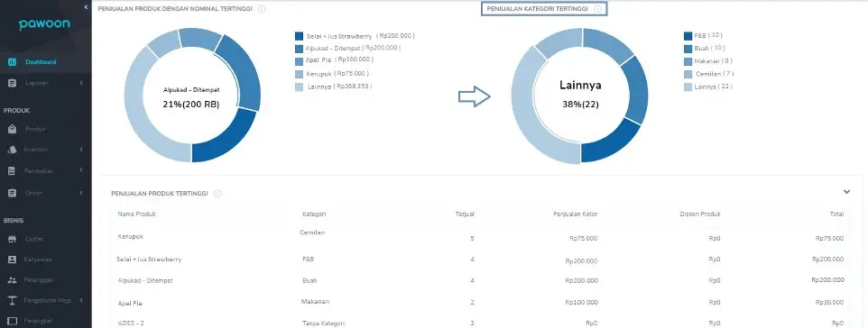
Task: Expand the Laporan submenu arrow
Action: point(81,83)
